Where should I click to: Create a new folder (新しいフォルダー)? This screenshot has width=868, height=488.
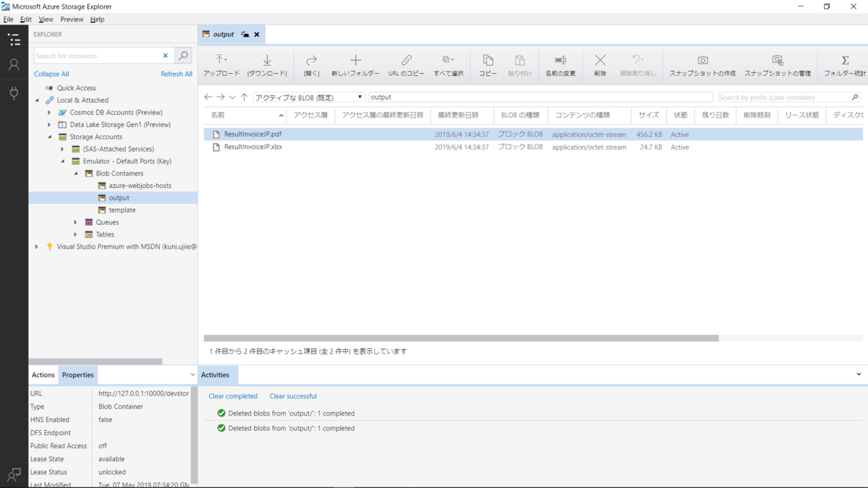(355, 65)
